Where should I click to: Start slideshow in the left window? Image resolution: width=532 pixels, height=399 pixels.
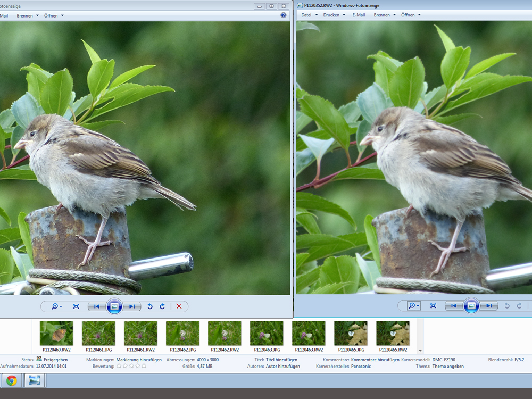coord(114,306)
